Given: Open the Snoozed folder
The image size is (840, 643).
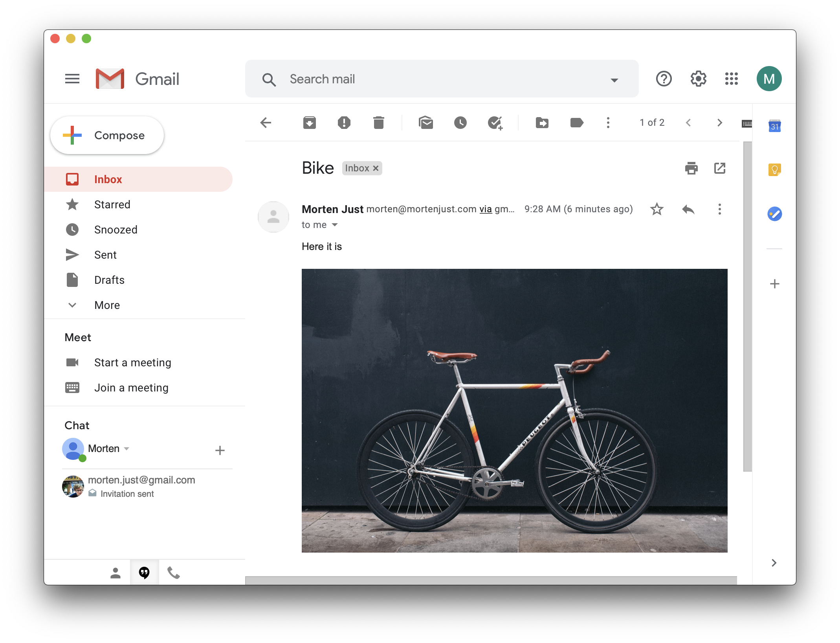Looking at the screenshot, I should coord(116,230).
